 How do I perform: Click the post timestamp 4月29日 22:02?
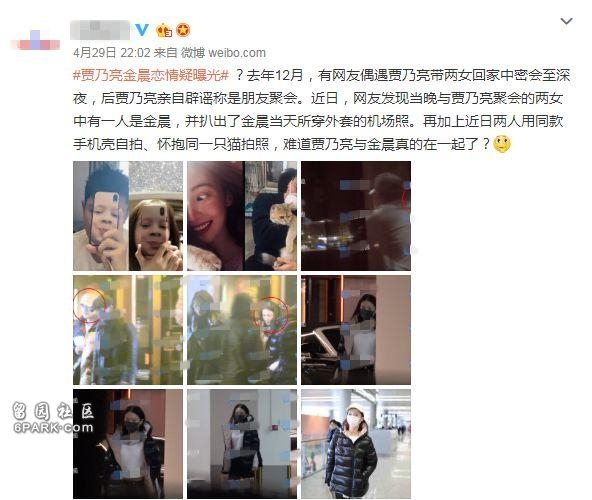point(112,52)
